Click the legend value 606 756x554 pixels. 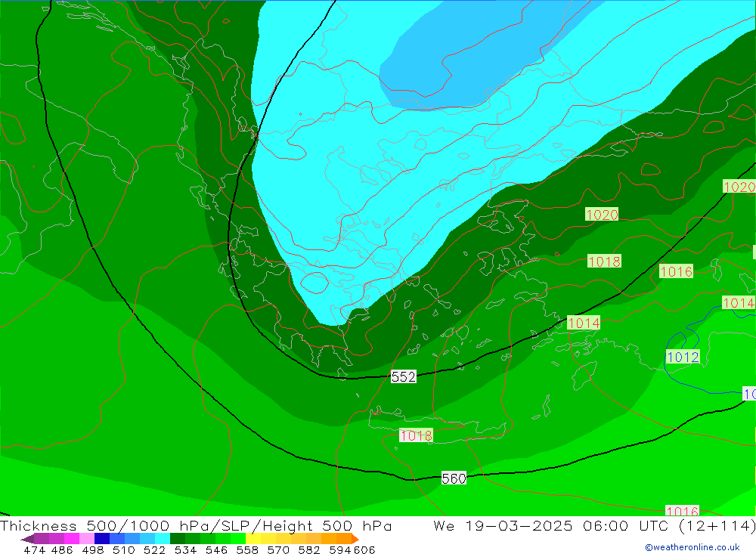click(x=364, y=550)
